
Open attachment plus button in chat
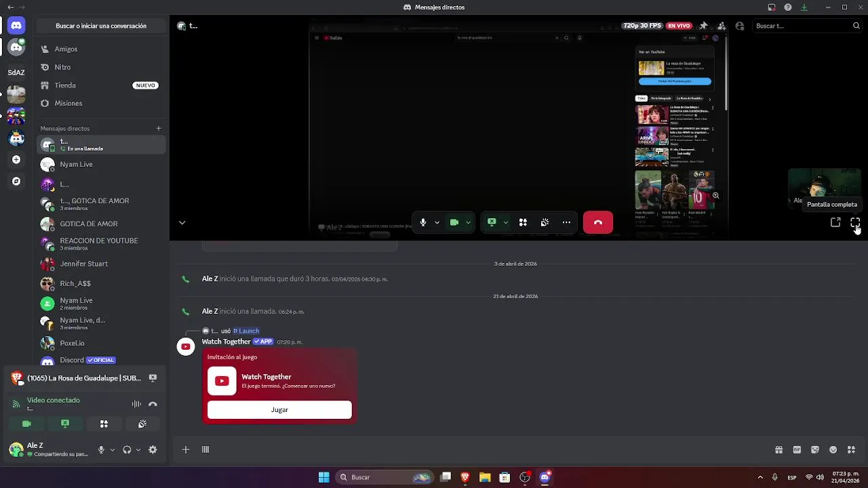185,449
